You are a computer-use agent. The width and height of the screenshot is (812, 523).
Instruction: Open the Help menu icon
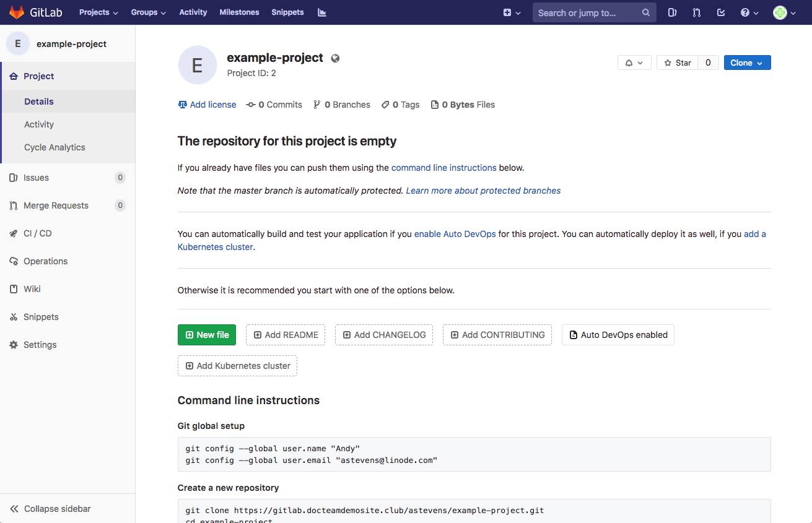click(746, 12)
